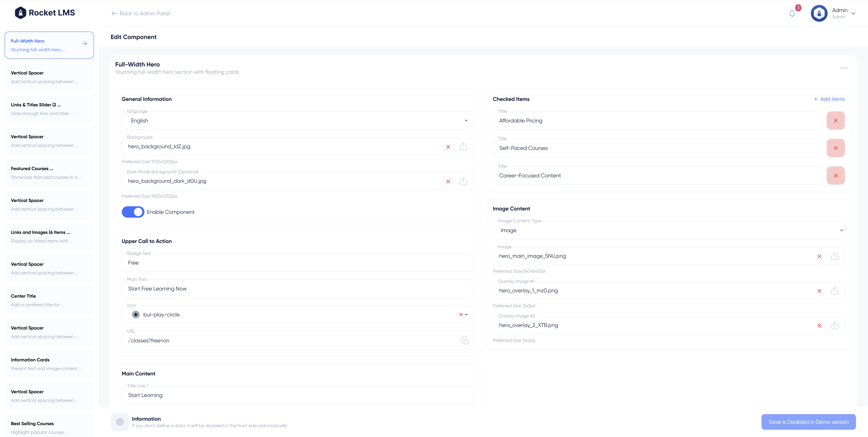Click Add Items in Checked Items

coord(829,99)
